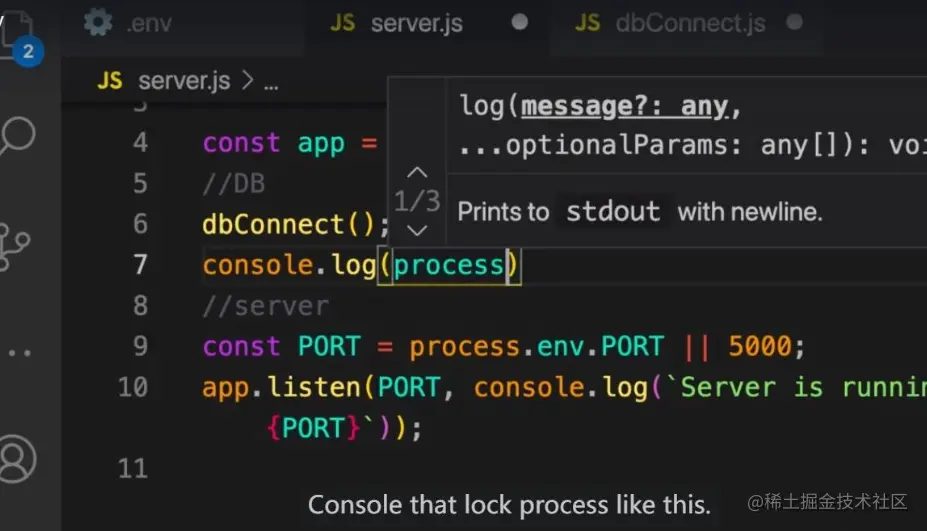This screenshot has width=927, height=531.
Task: Click const app on line 4
Action: click(273, 144)
